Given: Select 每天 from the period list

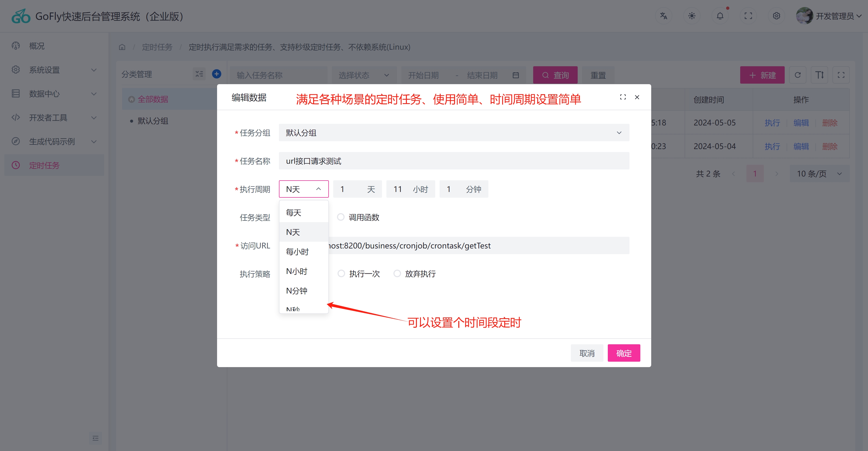Looking at the screenshot, I should click(304, 212).
